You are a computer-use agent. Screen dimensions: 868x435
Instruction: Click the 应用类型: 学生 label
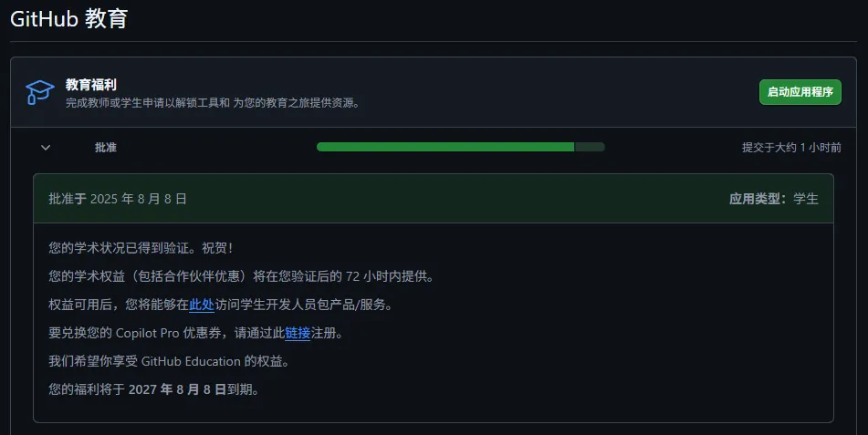[x=773, y=199]
